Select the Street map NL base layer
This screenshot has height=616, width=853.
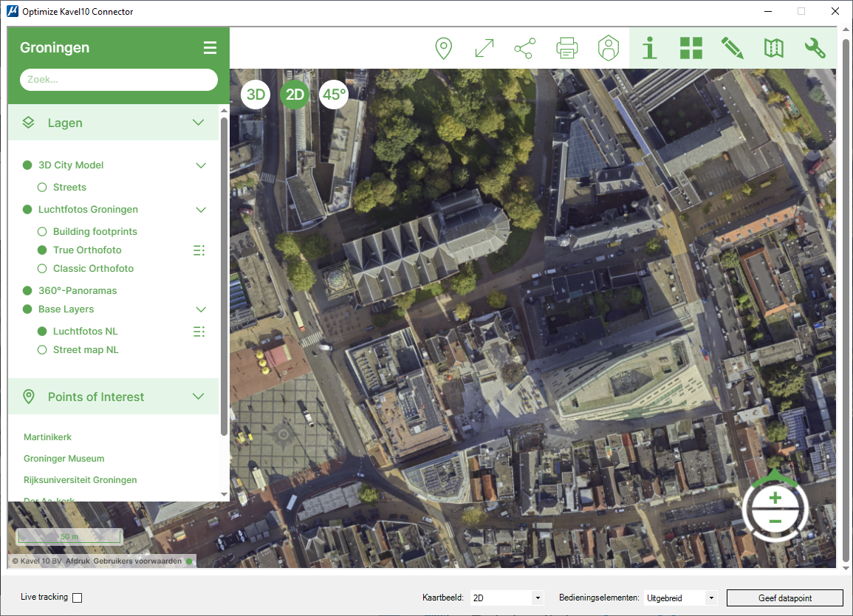pos(42,350)
